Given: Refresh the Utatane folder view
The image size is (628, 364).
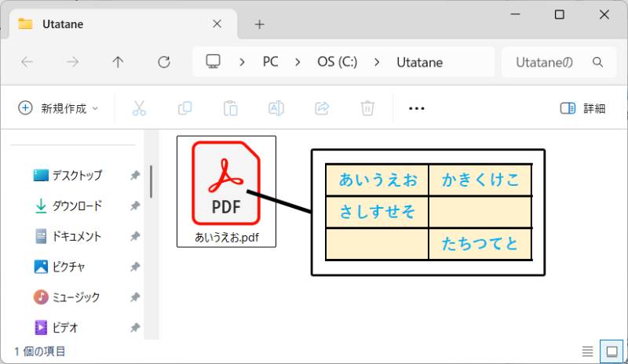Looking at the screenshot, I should 164,62.
